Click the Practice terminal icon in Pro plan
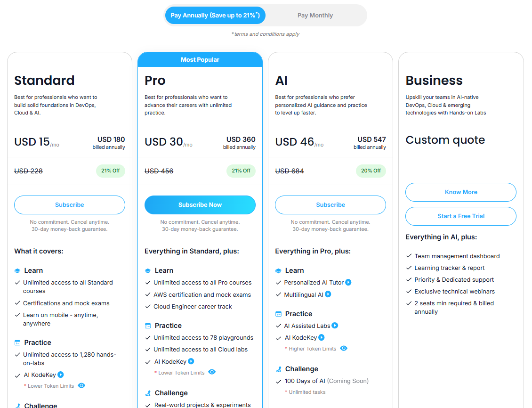Viewport: 532px width, 408px height. point(147,326)
